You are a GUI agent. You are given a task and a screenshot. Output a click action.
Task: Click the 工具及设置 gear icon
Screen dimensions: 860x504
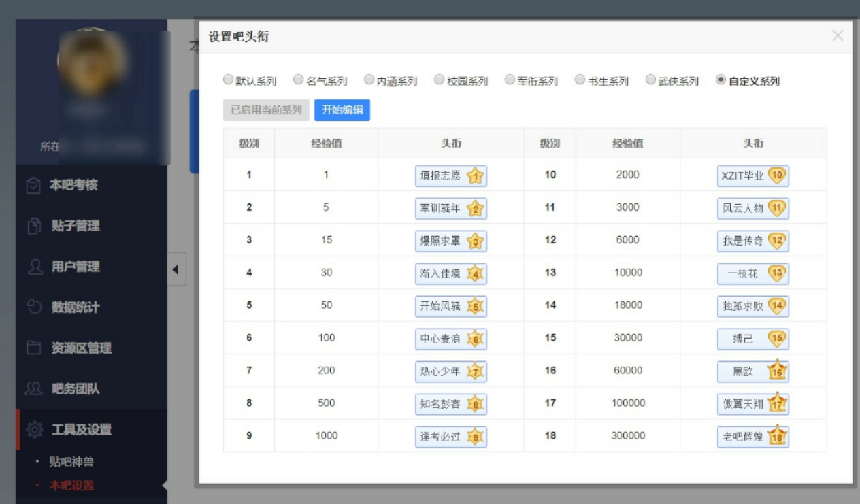pyautogui.click(x=34, y=430)
